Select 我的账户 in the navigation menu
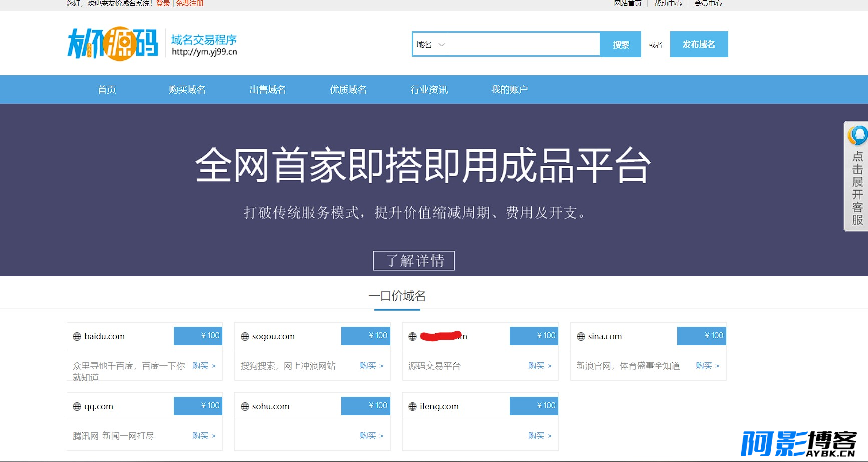Screen dimensions: 868x462 click(x=509, y=90)
